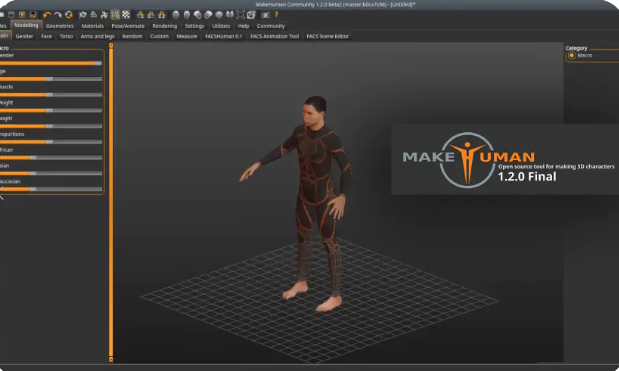Click the face camera zoom icon
Screen dimensions: 619x371
pos(251,15)
